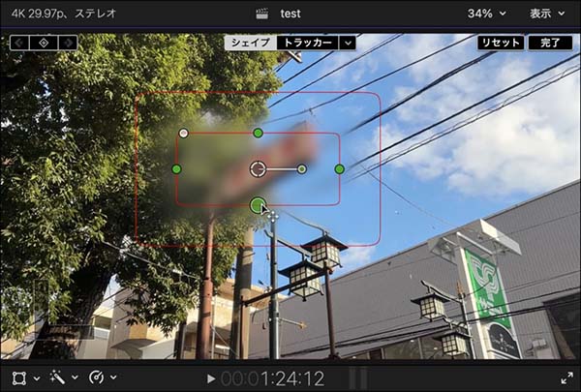Open the dropdown beside トラッカー
This screenshot has width=581, height=392.
[x=347, y=43]
